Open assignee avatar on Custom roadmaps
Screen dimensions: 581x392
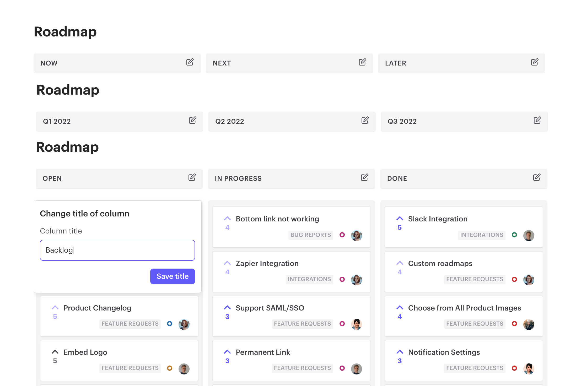(x=529, y=280)
